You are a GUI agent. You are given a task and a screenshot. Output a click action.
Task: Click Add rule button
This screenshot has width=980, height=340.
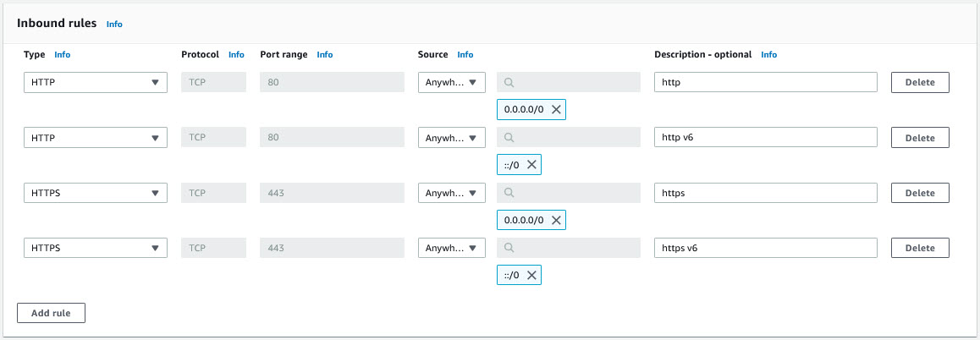(x=51, y=313)
